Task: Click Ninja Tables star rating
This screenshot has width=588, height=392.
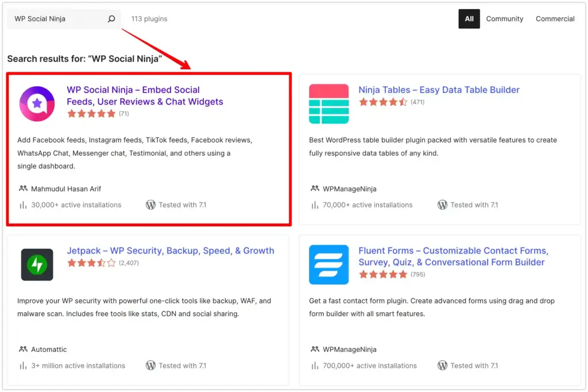Action: [x=383, y=102]
